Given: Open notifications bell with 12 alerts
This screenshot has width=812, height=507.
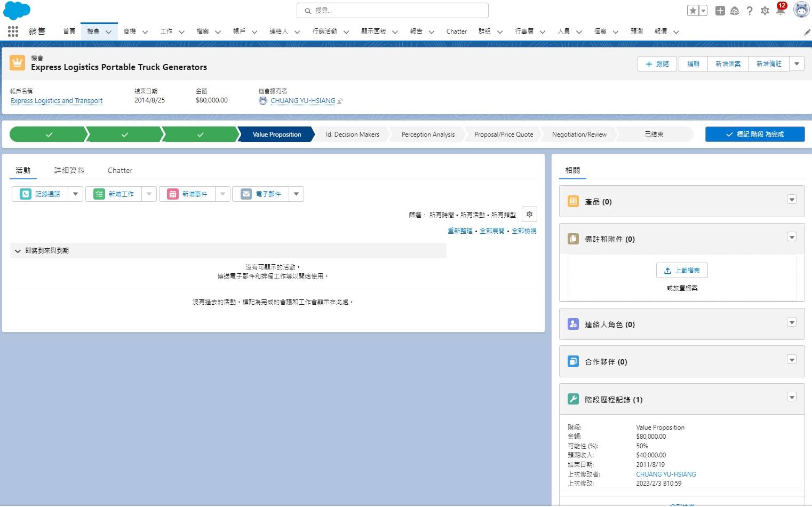Looking at the screenshot, I should point(781,9).
